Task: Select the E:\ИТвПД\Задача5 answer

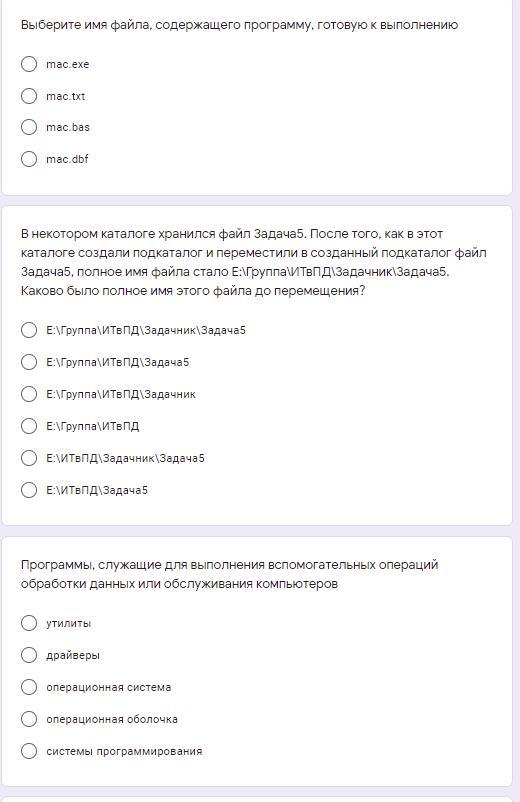Action: (x=29, y=489)
